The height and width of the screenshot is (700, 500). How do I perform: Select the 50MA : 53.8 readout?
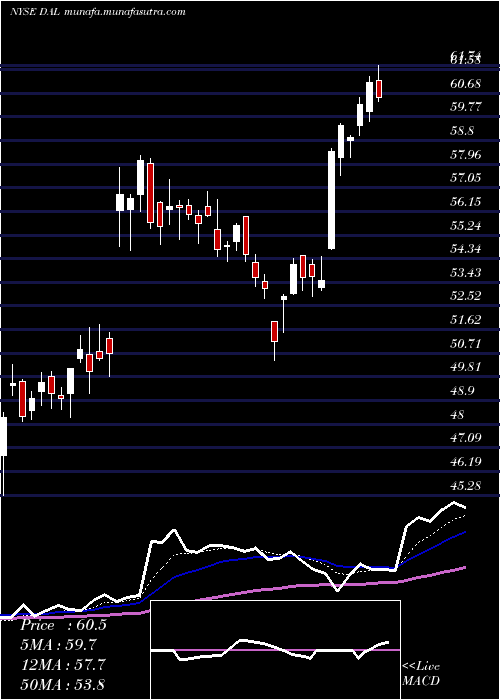pos(62,684)
